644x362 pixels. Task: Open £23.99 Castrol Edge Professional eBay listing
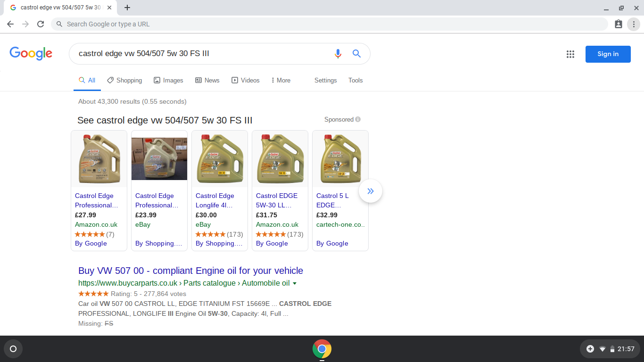pyautogui.click(x=157, y=200)
